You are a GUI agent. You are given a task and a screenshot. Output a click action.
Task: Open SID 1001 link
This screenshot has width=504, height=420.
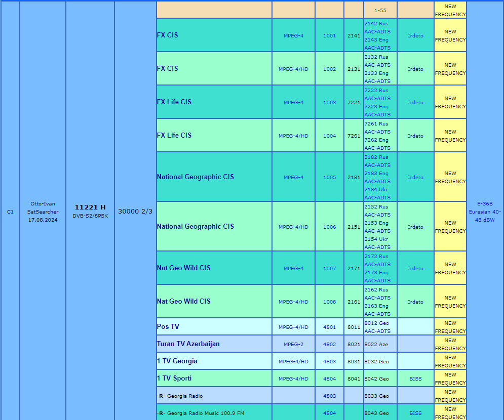click(329, 35)
